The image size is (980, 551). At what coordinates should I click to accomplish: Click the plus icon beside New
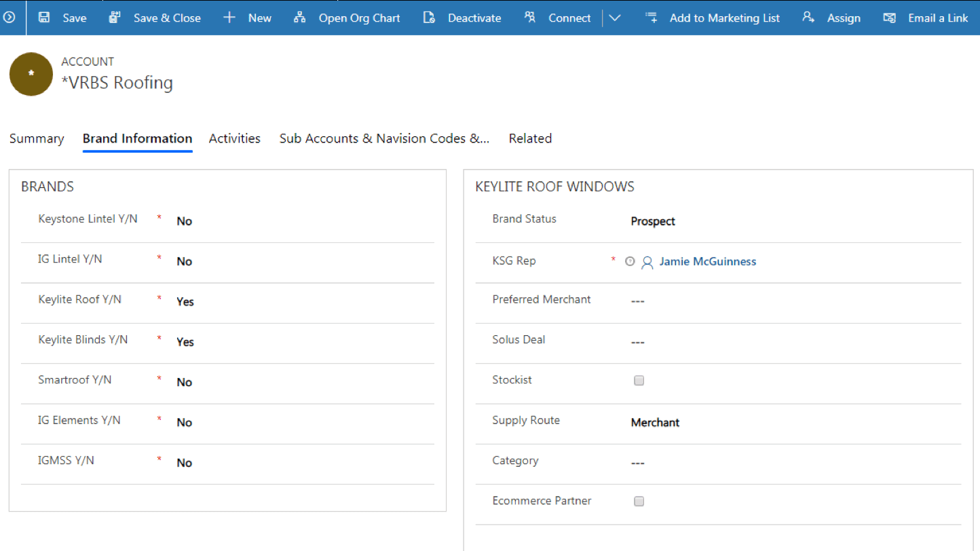coord(229,18)
